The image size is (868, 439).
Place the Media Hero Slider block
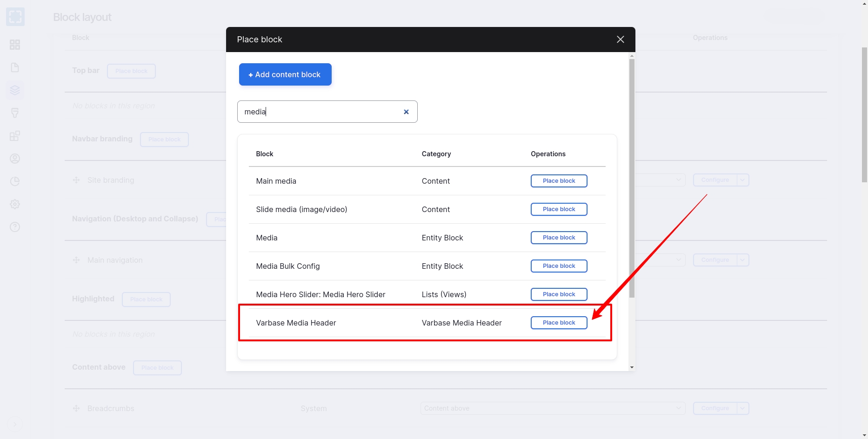pyautogui.click(x=559, y=294)
